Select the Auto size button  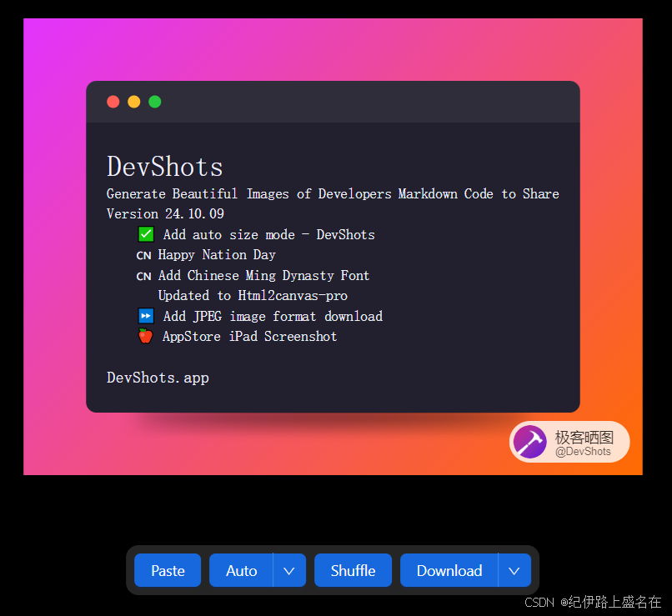(241, 570)
